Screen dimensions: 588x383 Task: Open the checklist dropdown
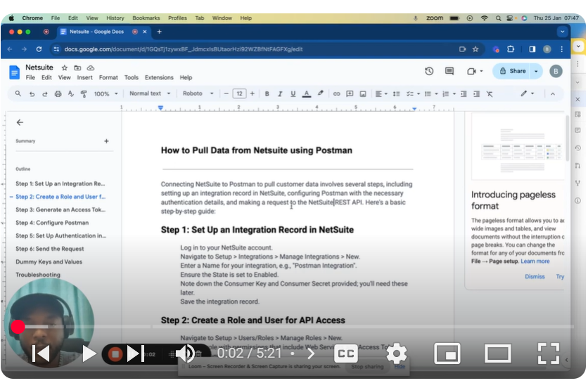pyautogui.click(x=413, y=94)
